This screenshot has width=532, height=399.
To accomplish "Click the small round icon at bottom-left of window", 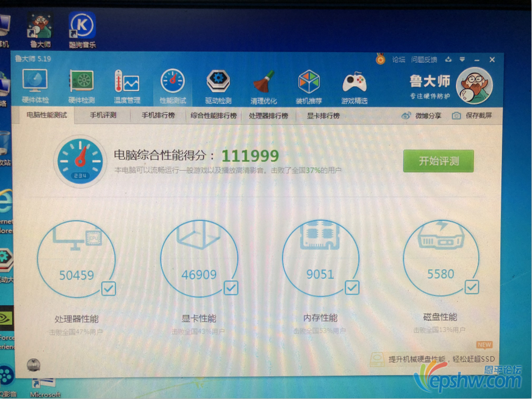I will tap(33, 365).
